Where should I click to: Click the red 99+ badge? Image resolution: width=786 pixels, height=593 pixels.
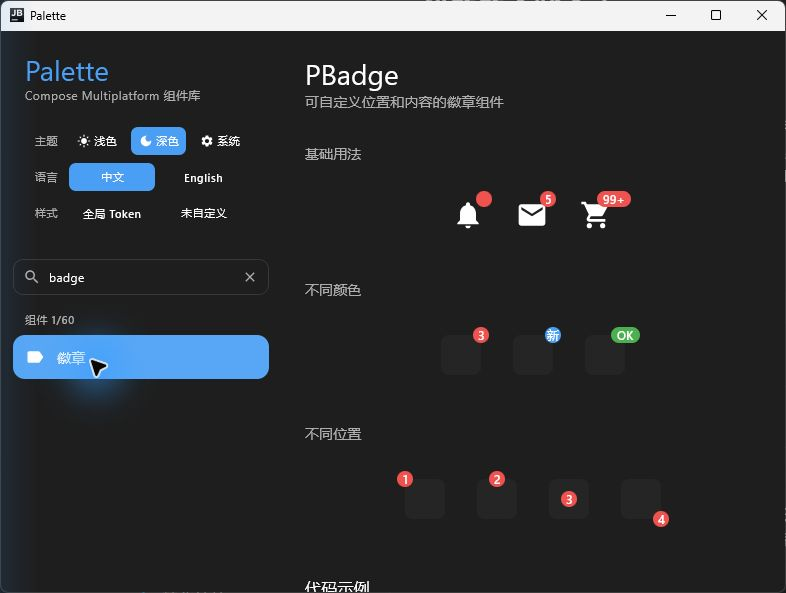tap(614, 200)
